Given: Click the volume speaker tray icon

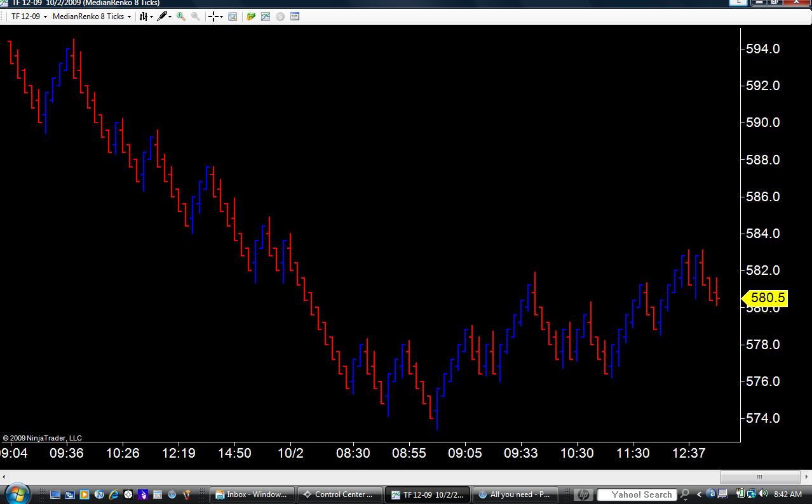Looking at the screenshot, I should pyautogui.click(x=763, y=494).
